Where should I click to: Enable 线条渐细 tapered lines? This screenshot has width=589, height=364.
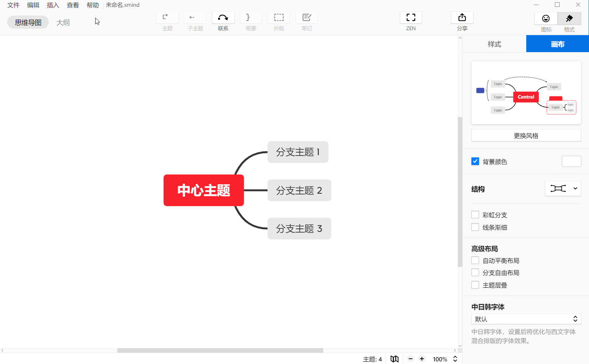(475, 227)
